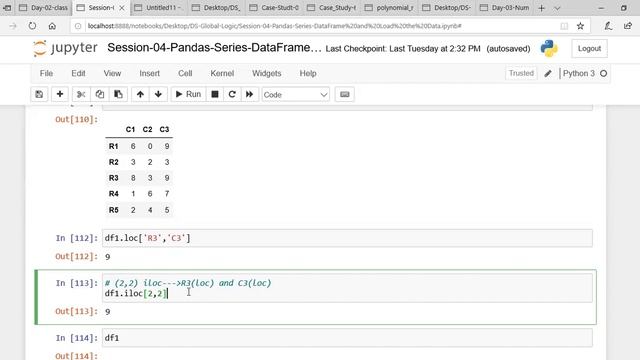
Task: Show tab previews chevron
Action: pos(557,8)
